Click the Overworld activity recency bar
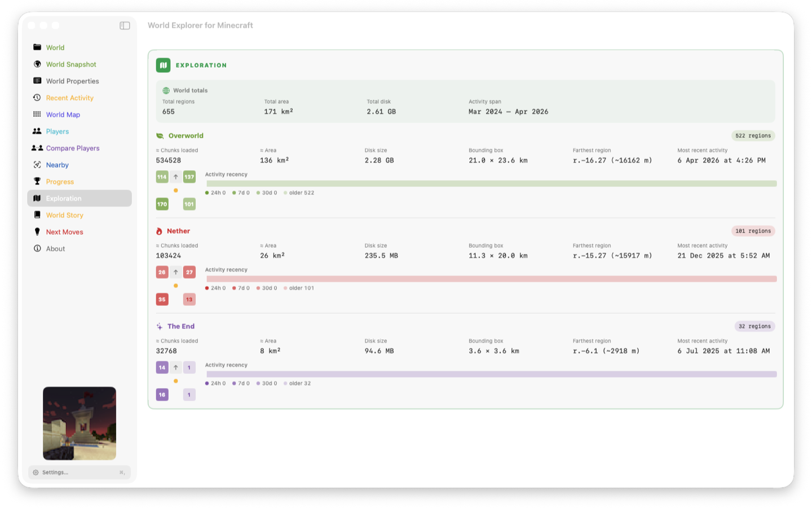The height and width of the screenshot is (508, 812). (491, 183)
